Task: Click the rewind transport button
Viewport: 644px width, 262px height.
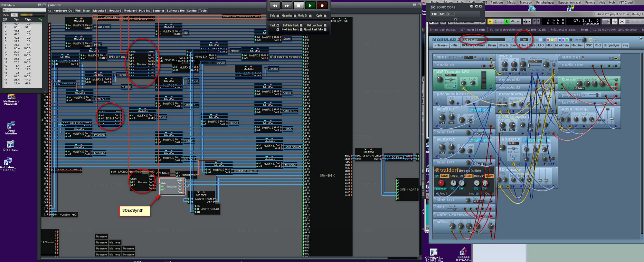Action: 275,5
